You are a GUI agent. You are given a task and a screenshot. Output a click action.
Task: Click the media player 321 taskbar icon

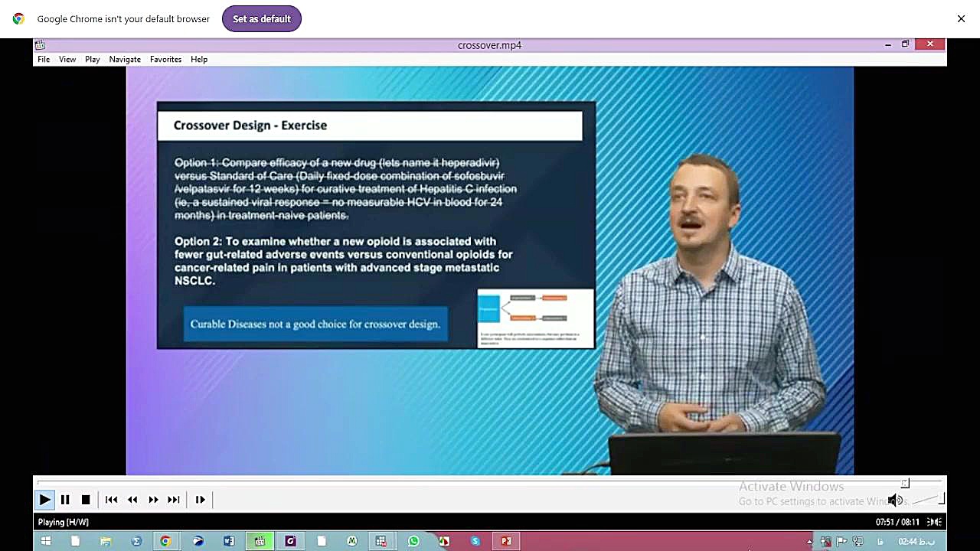point(260,541)
